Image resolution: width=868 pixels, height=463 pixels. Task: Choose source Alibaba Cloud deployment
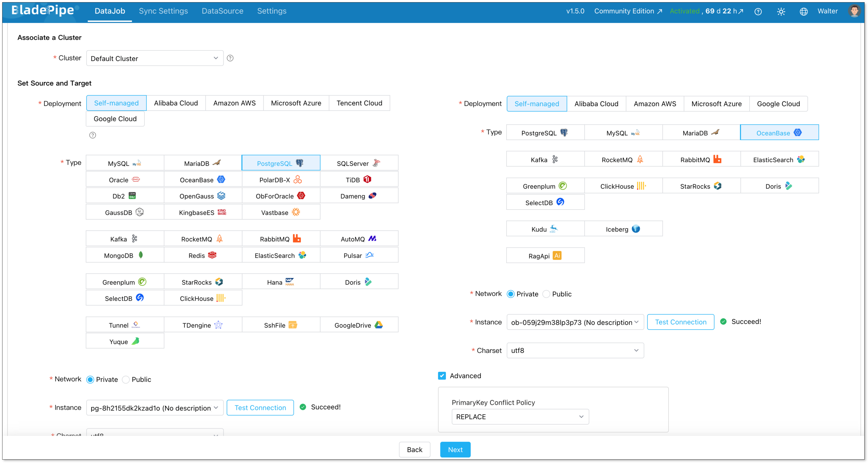click(176, 103)
